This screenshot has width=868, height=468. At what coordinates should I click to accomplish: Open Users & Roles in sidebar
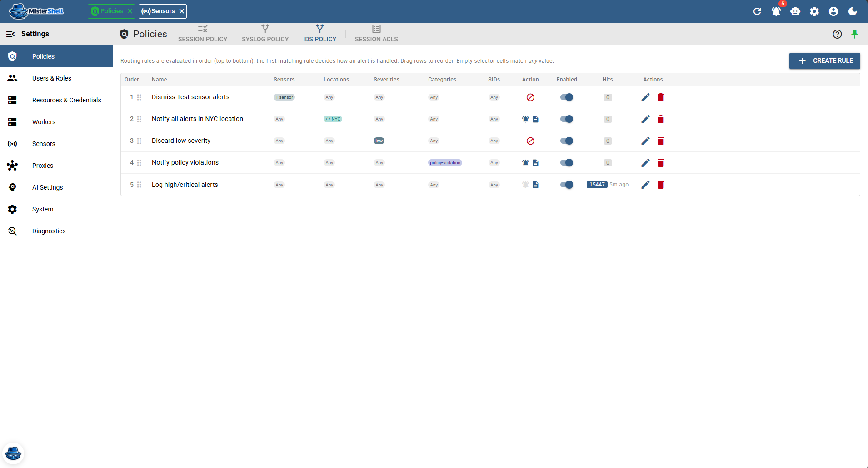[56, 78]
